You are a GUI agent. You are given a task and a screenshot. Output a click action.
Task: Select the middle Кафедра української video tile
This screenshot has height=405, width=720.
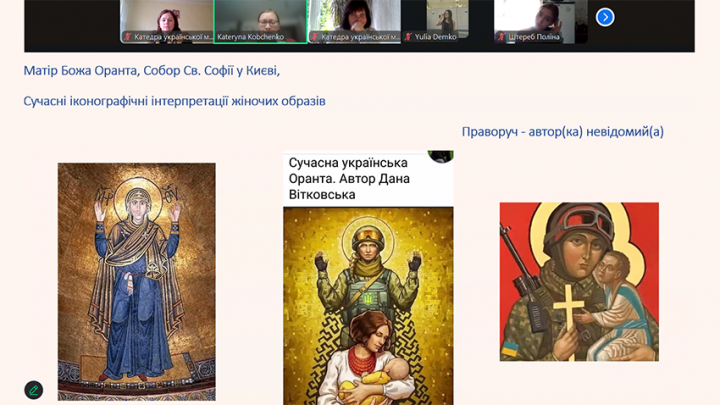tap(354, 20)
